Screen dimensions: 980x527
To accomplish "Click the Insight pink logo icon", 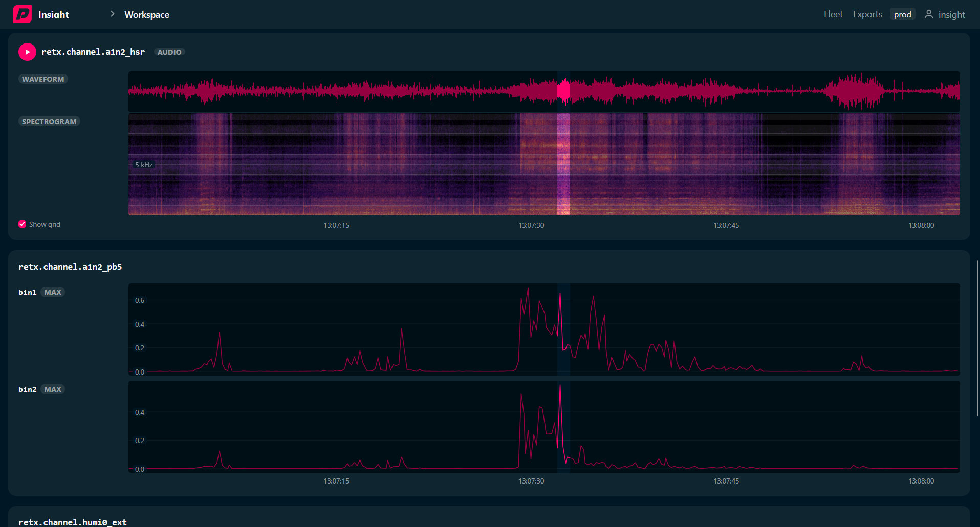I will (23, 14).
